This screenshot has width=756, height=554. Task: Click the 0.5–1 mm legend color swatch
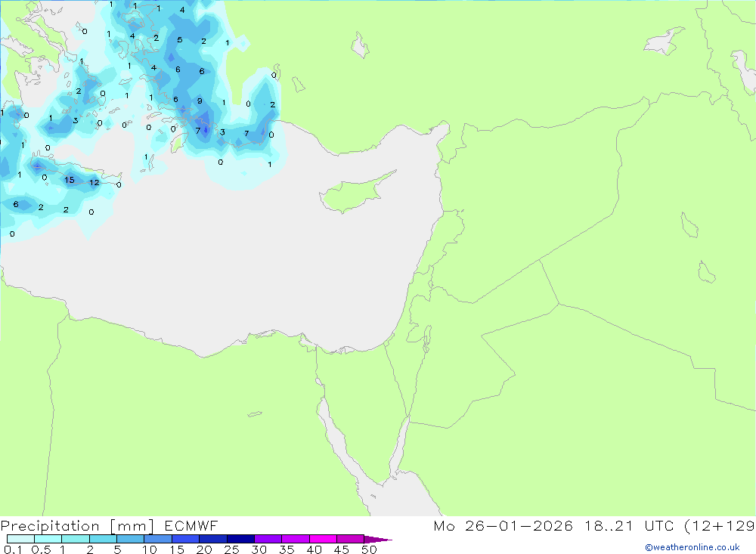coord(48,539)
